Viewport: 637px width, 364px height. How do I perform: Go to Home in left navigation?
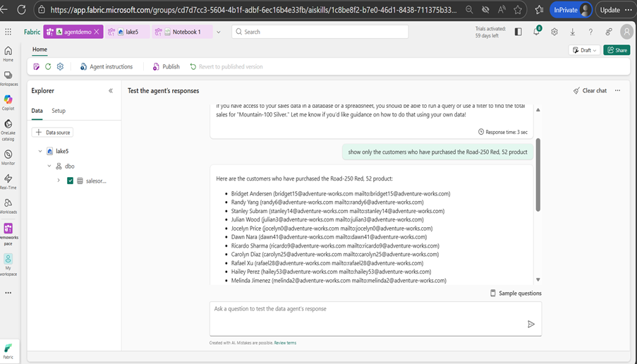coord(8,54)
